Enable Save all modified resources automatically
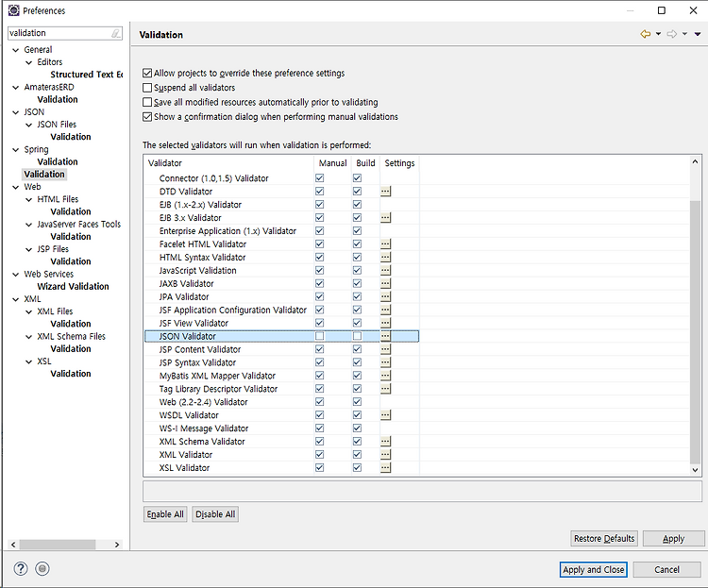 [x=147, y=102]
